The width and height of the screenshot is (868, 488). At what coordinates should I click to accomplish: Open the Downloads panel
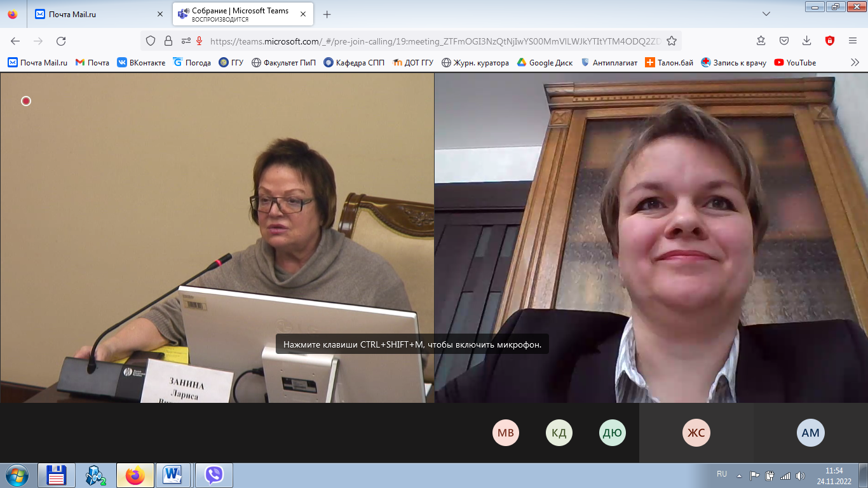point(807,41)
